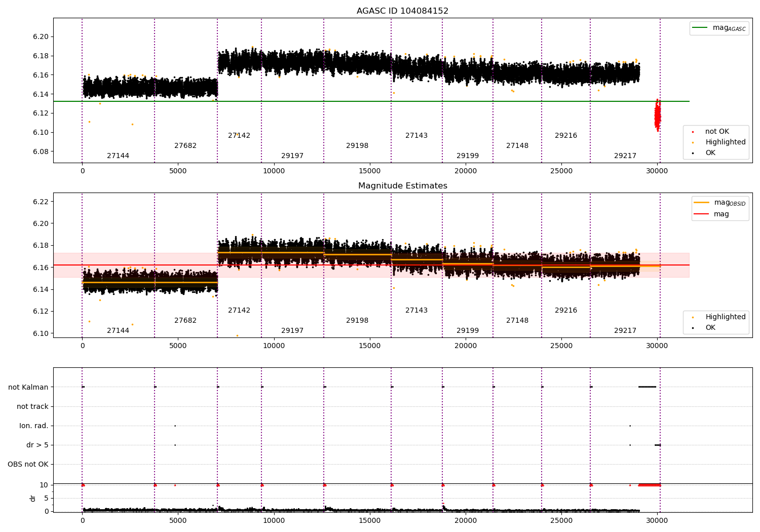
Task: Click the dr > 5 axis label
Action: [37, 445]
